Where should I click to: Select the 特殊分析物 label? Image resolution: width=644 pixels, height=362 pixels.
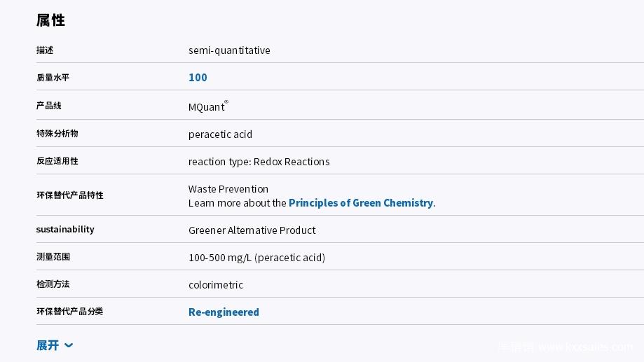[x=57, y=134]
